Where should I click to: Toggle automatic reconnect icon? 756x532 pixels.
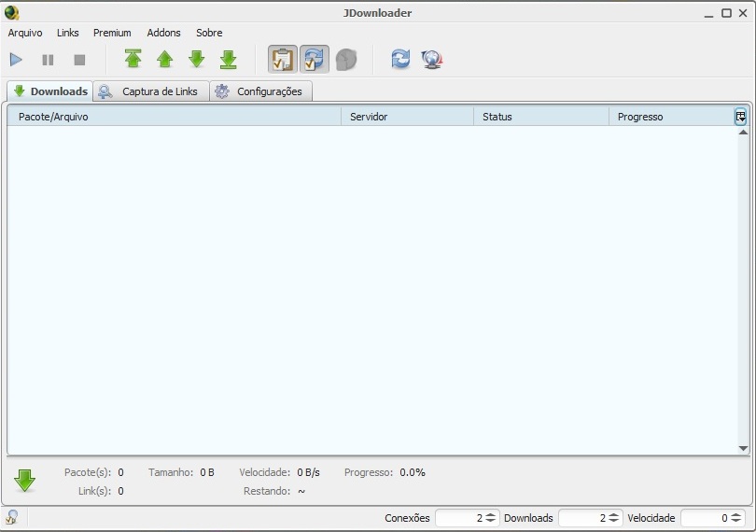point(315,60)
